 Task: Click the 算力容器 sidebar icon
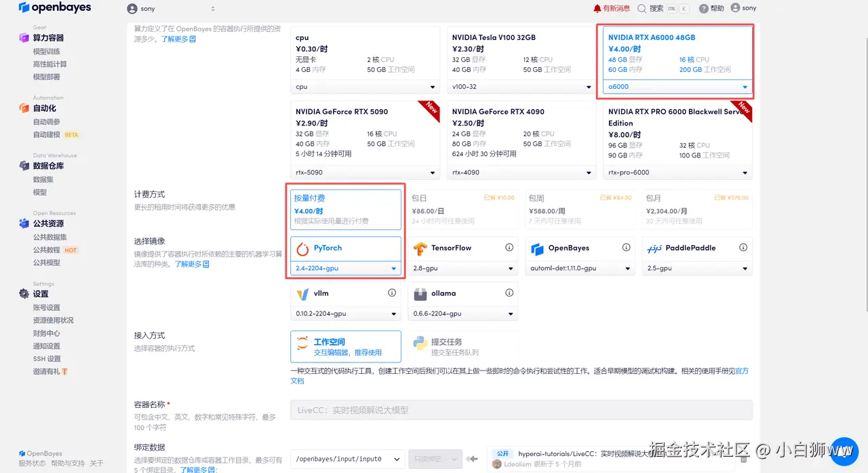(x=24, y=38)
